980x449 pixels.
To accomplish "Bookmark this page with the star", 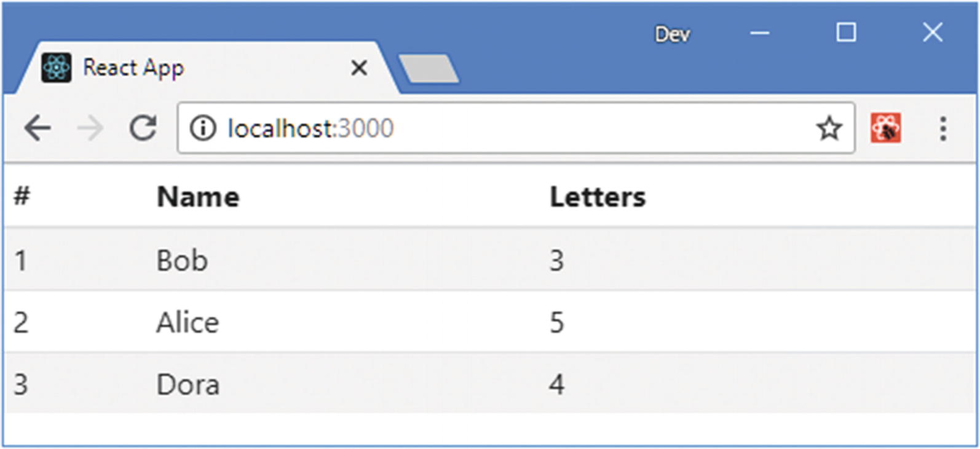I will coord(829,128).
